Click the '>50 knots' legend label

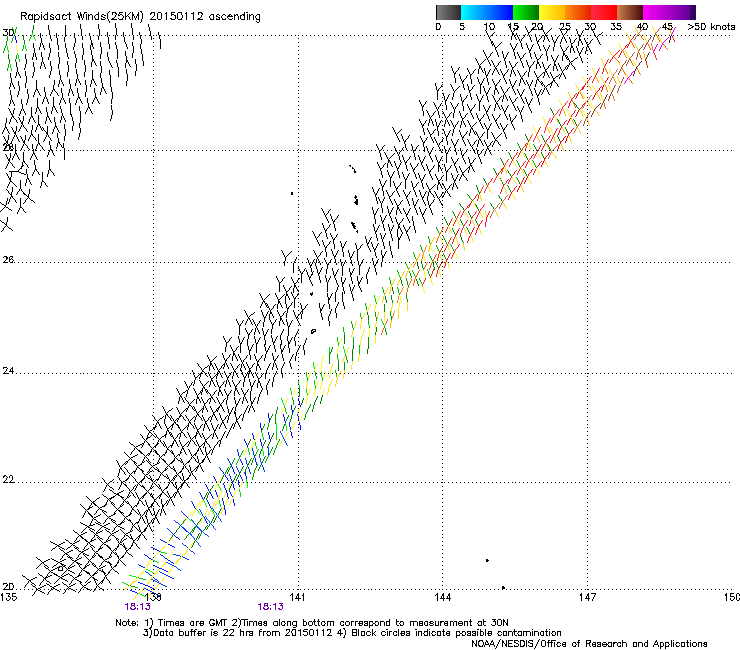click(x=711, y=27)
